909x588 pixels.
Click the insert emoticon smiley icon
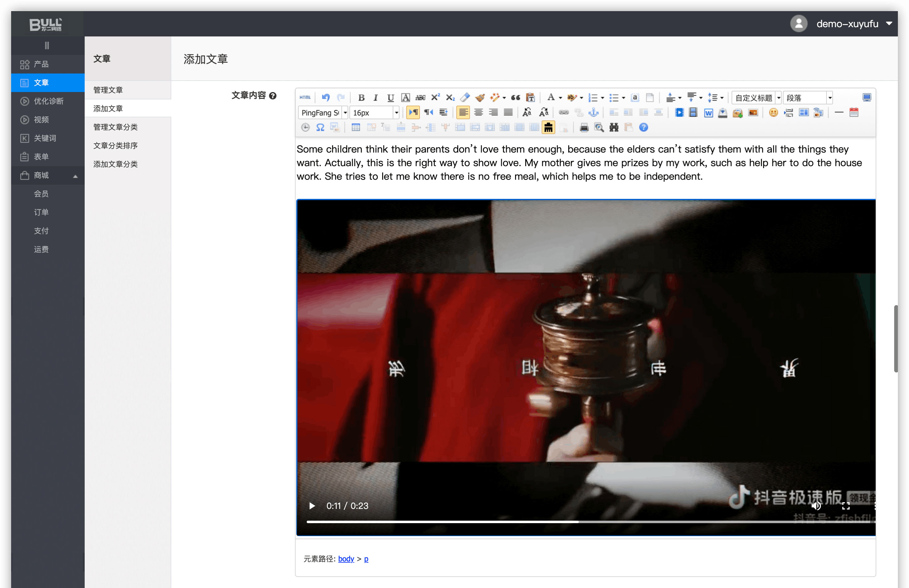click(773, 113)
